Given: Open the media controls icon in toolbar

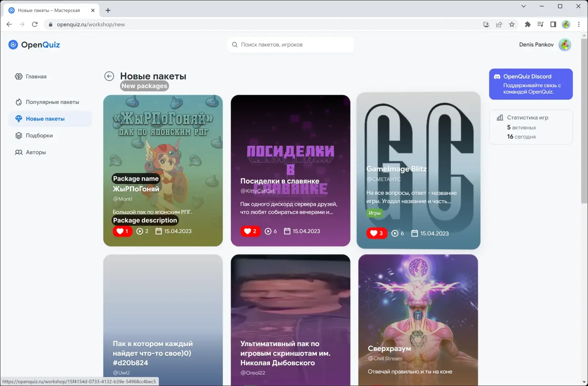Looking at the screenshot, I should [x=540, y=24].
